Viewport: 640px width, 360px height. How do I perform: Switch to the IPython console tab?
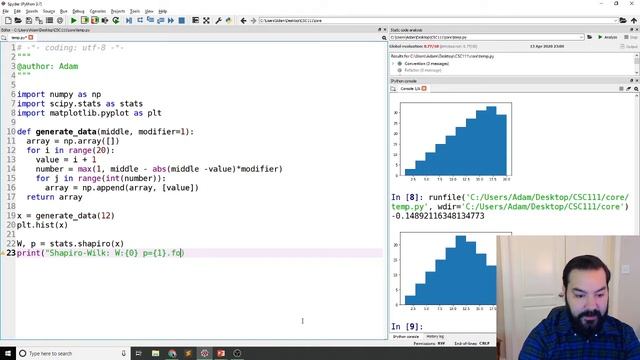pyautogui.click(x=406, y=337)
